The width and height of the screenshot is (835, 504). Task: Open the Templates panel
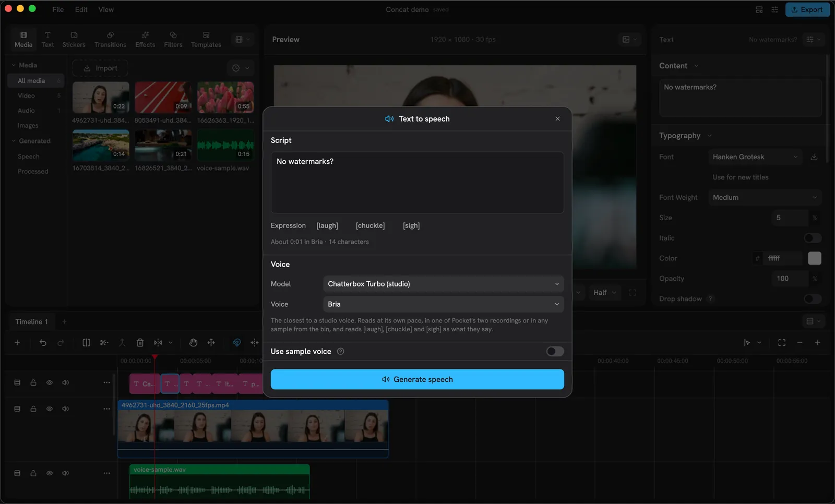(x=206, y=40)
